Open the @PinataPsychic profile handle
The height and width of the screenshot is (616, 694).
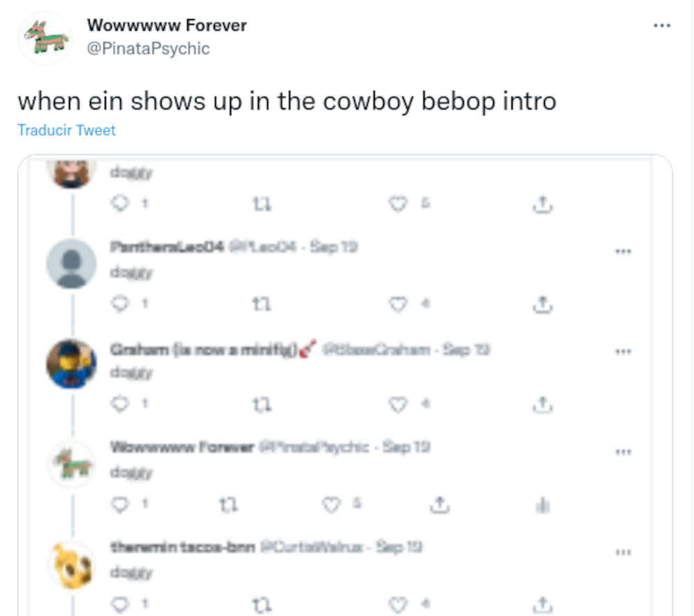pos(149,49)
